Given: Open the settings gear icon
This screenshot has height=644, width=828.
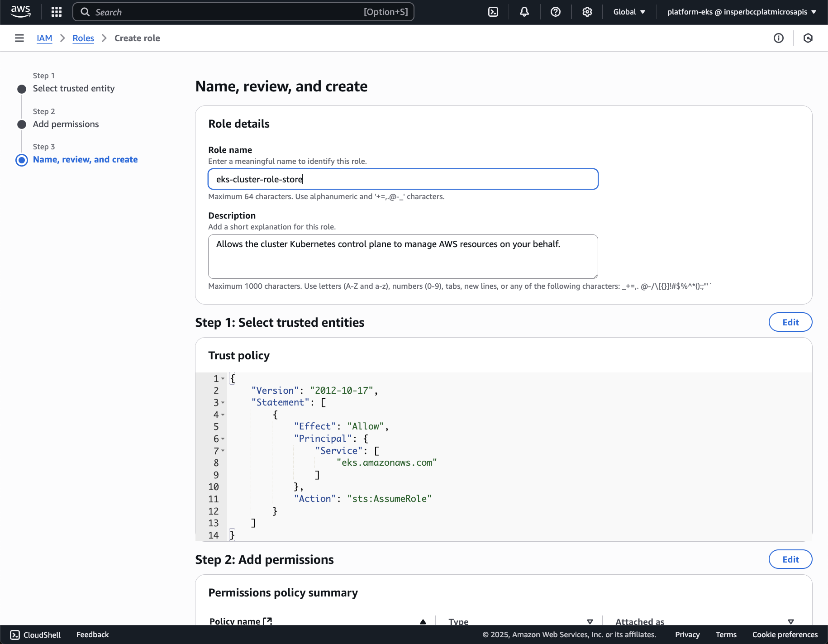Looking at the screenshot, I should pyautogui.click(x=587, y=12).
